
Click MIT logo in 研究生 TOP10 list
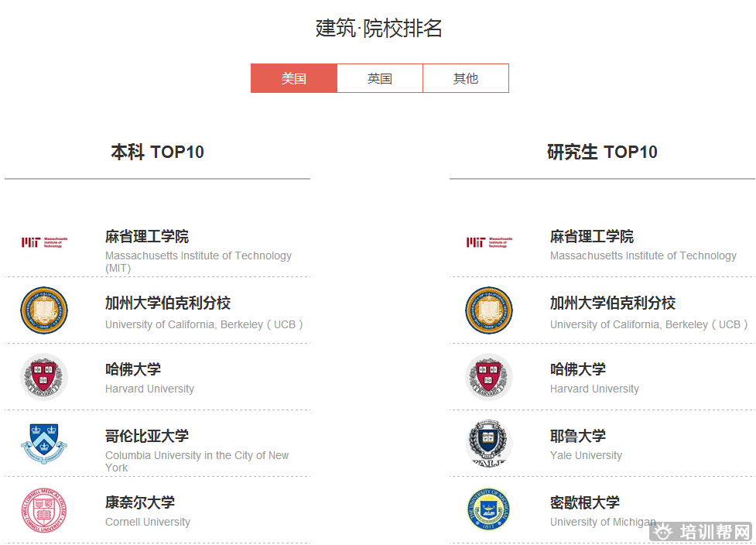click(x=489, y=242)
